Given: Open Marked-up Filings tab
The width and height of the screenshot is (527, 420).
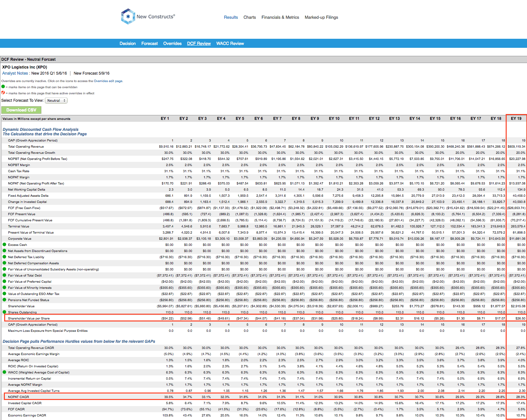Looking at the screenshot, I should click(x=321, y=17).
